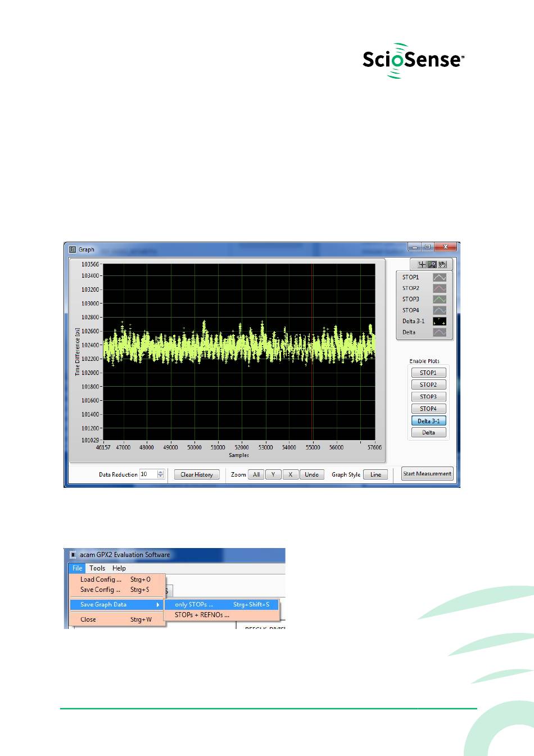The height and width of the screenshot is (756, 534).
Task: Select 'STOPs + REFNOs ...' submenu item
Action: click(222, 615)
